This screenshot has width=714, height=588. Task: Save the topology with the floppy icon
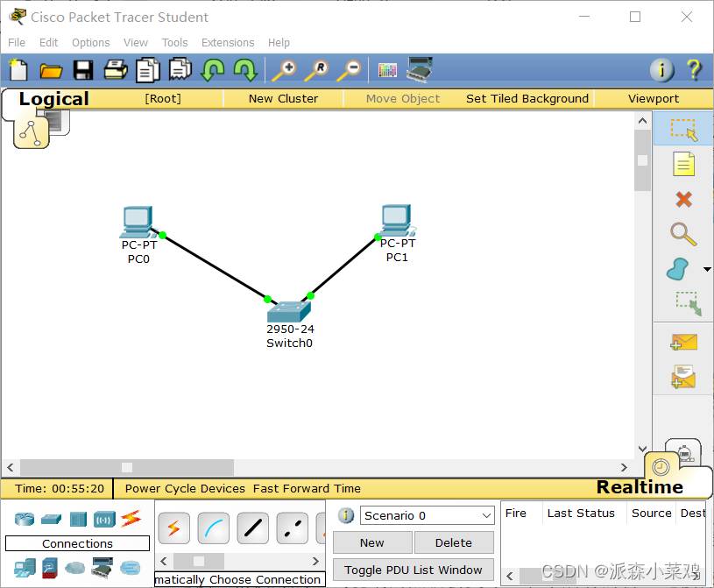[83, 71]
